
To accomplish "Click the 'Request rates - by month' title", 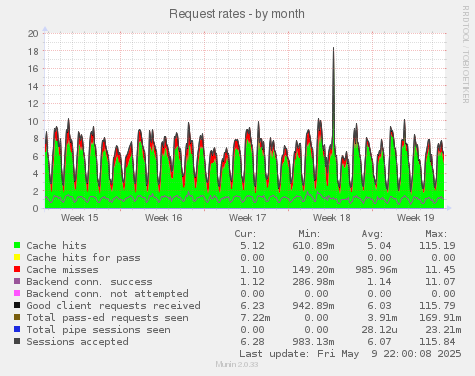I will tap(237, 14).
